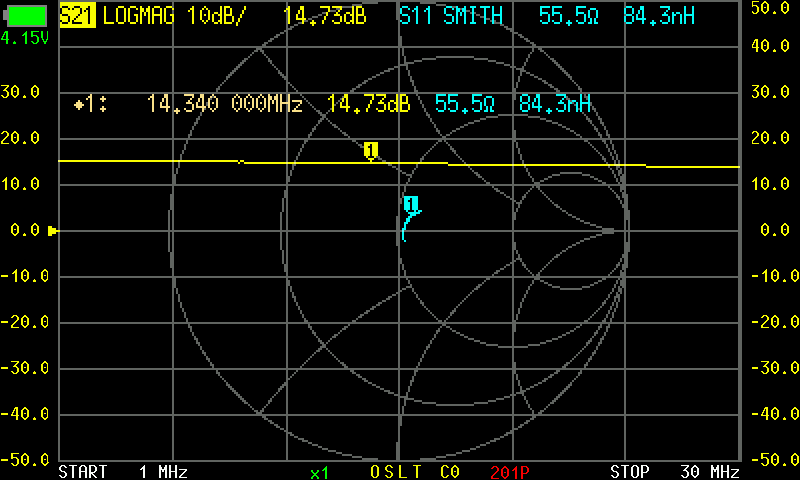Click the C0 calibration slot indicator
This screenshot has width=800, height=480.
[450, 472]
